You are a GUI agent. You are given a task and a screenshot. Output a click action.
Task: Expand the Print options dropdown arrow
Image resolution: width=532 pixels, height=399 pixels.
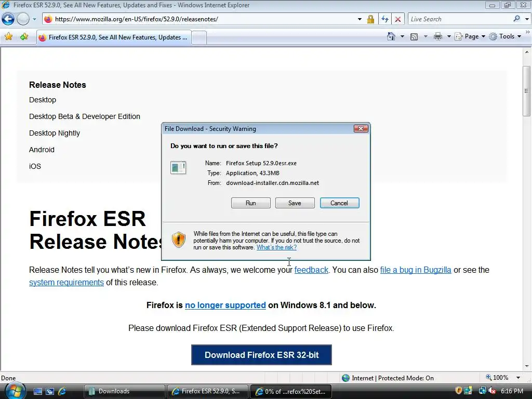click(448, 36)
